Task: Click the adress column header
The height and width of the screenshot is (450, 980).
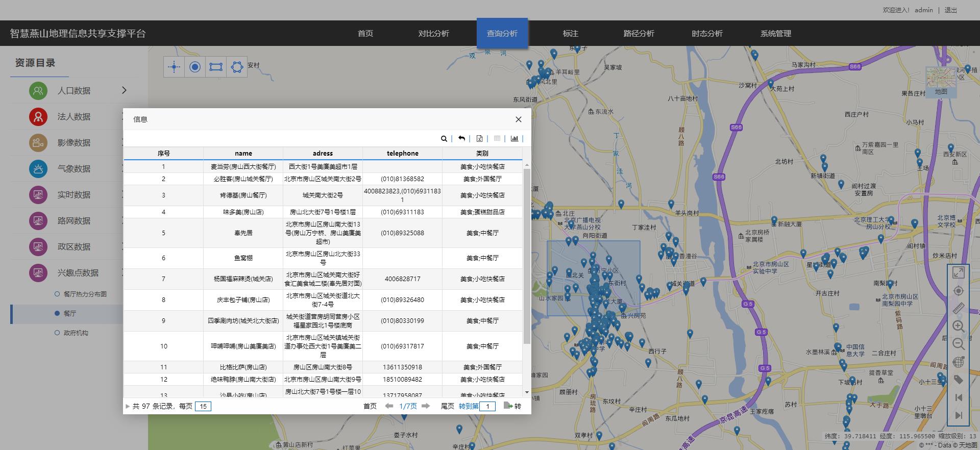Action: [323, 153]
